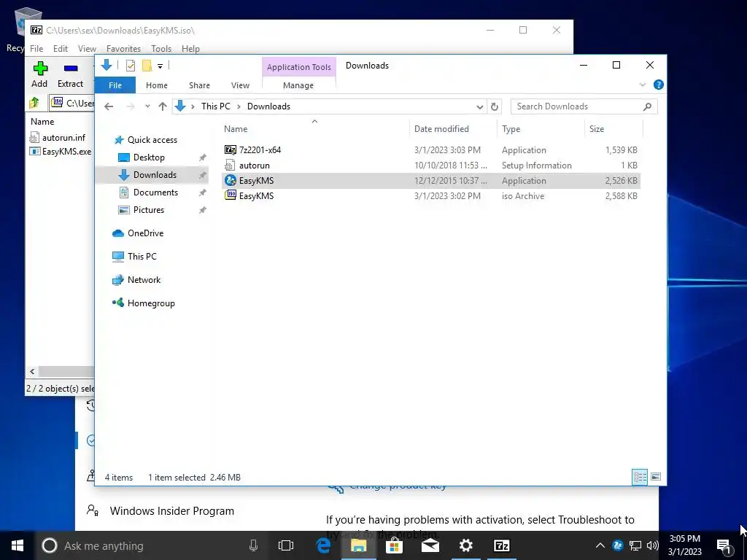Select autorun.inf in the 7-Zip window
The width and height of the screenshot is (747, 560).
click(57, 138)
